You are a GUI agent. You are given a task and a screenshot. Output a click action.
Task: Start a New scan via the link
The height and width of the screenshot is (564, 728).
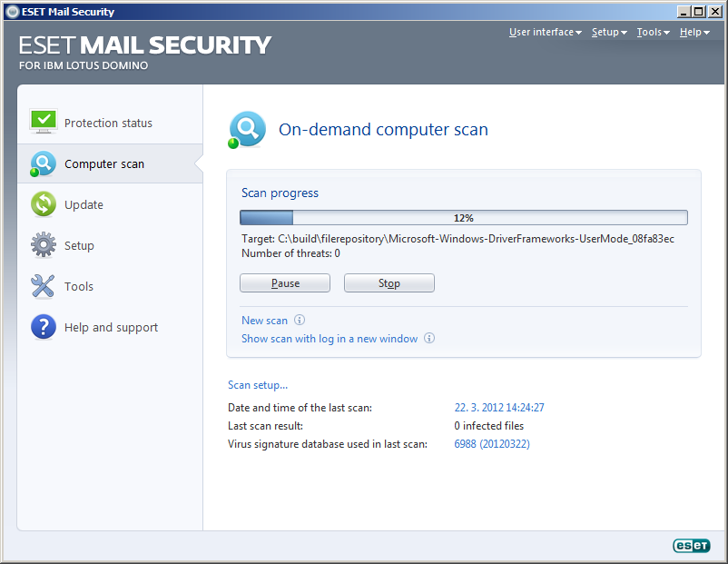264,320
